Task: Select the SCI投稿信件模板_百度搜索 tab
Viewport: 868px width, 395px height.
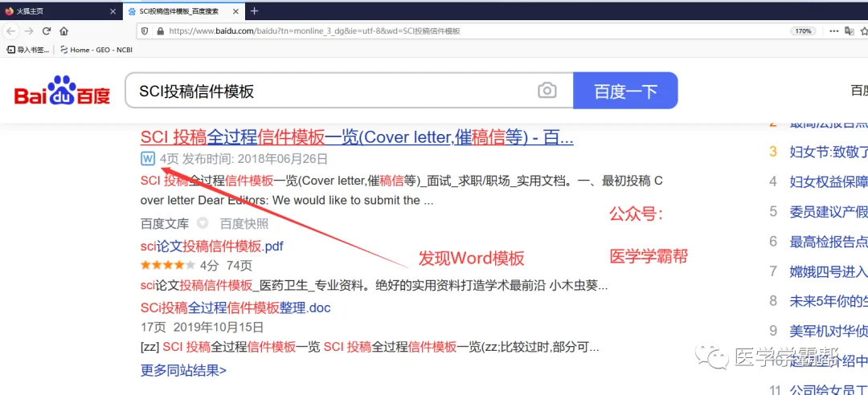Action: point(182,11)
